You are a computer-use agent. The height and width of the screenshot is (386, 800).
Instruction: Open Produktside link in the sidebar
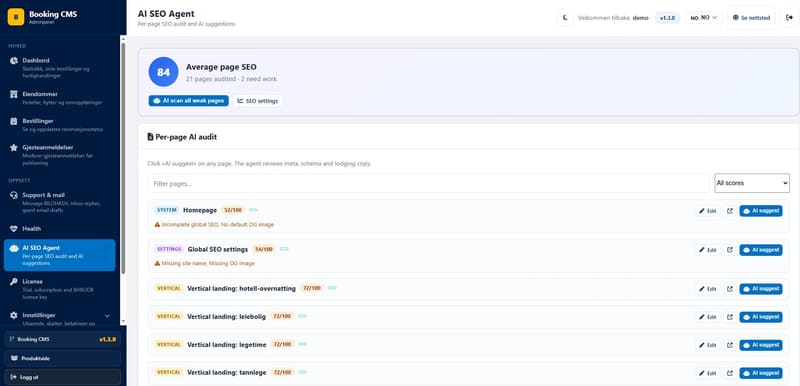pos(63,358)
